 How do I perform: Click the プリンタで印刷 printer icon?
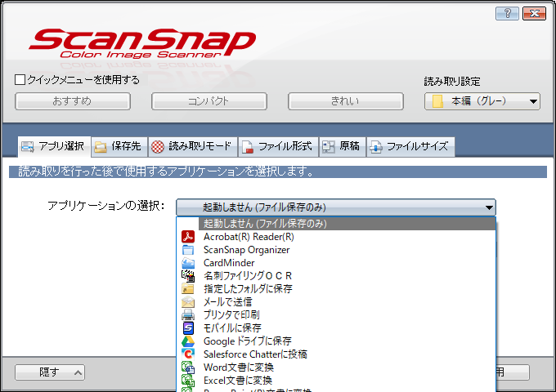[188, 314]
